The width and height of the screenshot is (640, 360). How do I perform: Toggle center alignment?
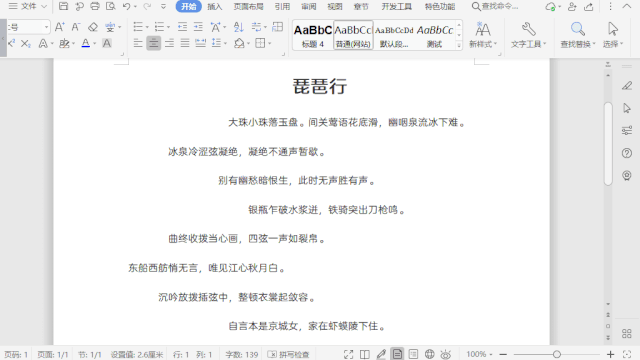(x=153, y=43)
